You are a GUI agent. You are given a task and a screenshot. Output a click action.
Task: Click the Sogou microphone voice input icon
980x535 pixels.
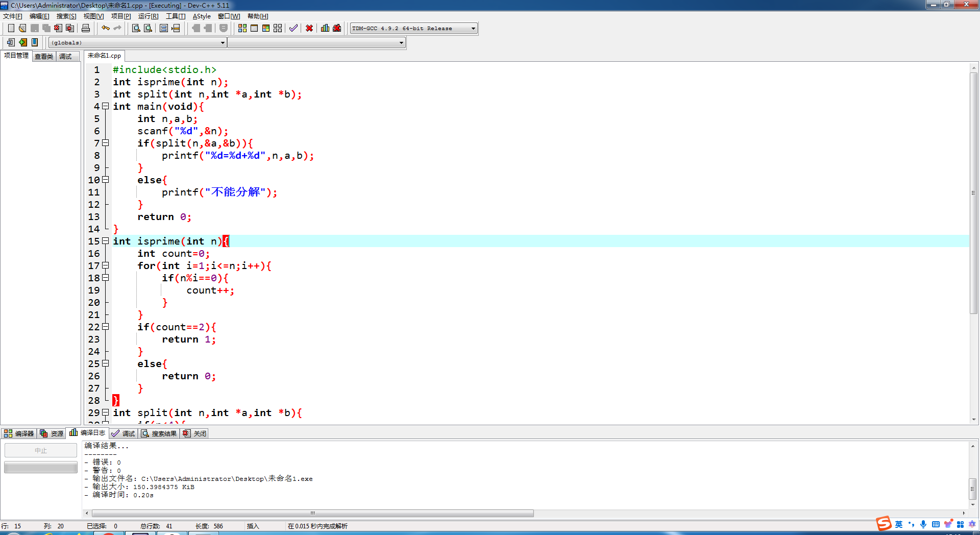(x=923, y=524)
